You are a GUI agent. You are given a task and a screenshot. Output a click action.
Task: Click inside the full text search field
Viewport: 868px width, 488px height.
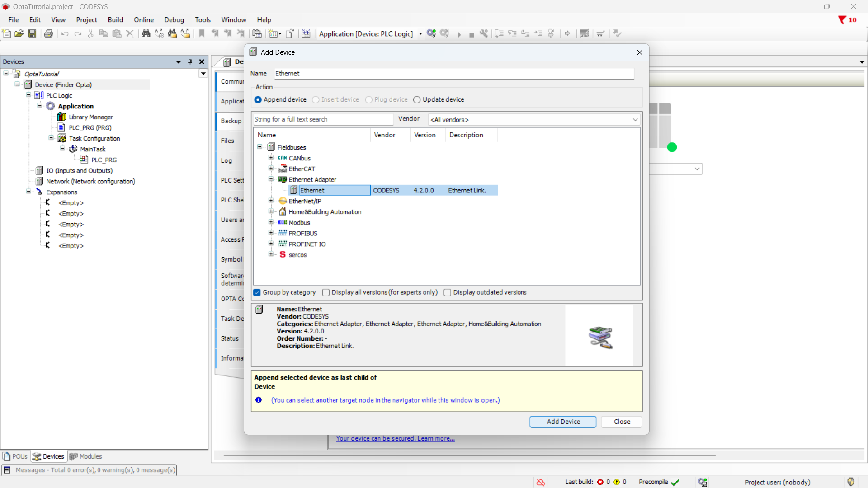click(x=323, y=119)
